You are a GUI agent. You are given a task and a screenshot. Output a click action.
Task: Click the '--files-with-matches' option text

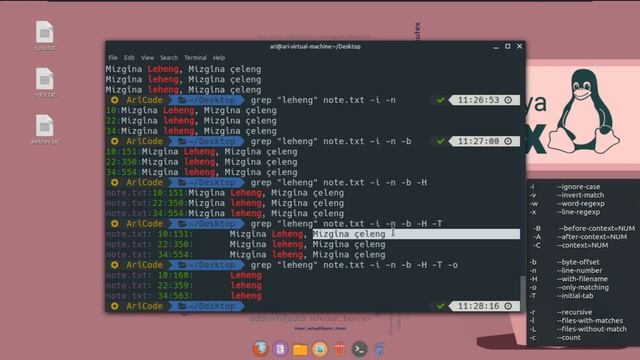pyautogui.click(x=590, y=321)
